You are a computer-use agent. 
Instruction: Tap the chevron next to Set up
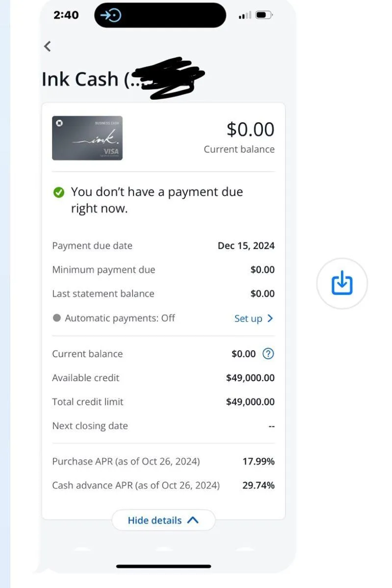(270, 318)
